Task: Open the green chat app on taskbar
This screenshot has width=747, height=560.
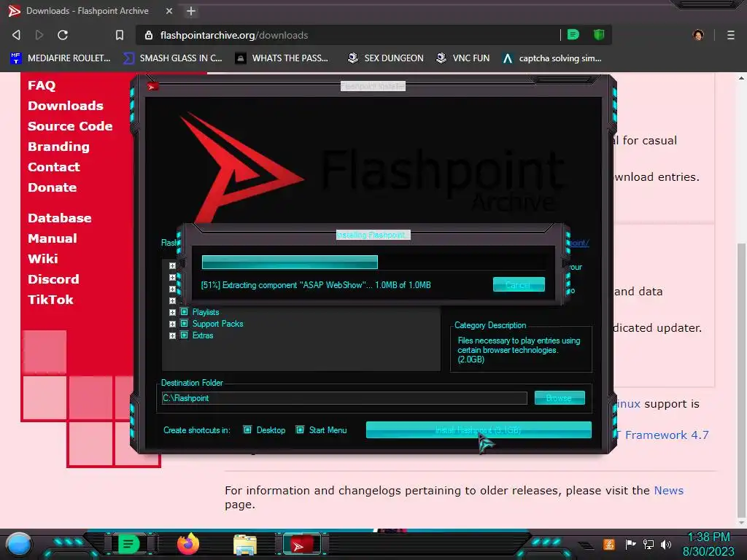Action: pyautogui.click(x=128, y=544)
